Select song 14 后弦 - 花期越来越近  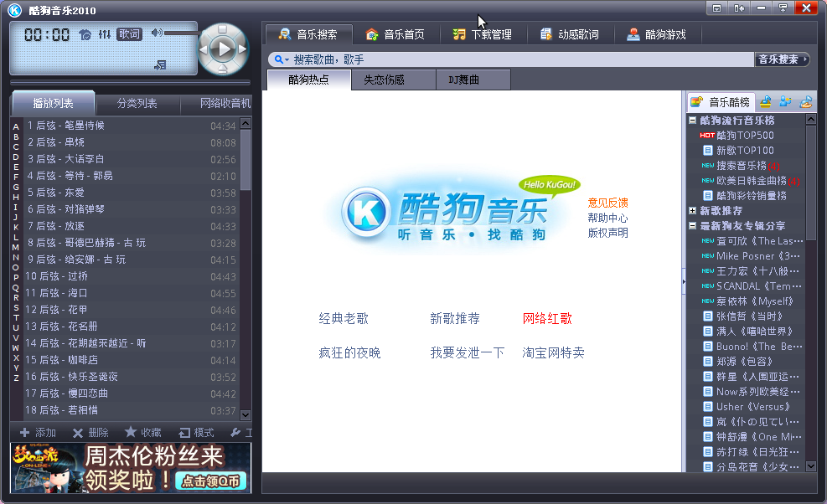point(132,343)
